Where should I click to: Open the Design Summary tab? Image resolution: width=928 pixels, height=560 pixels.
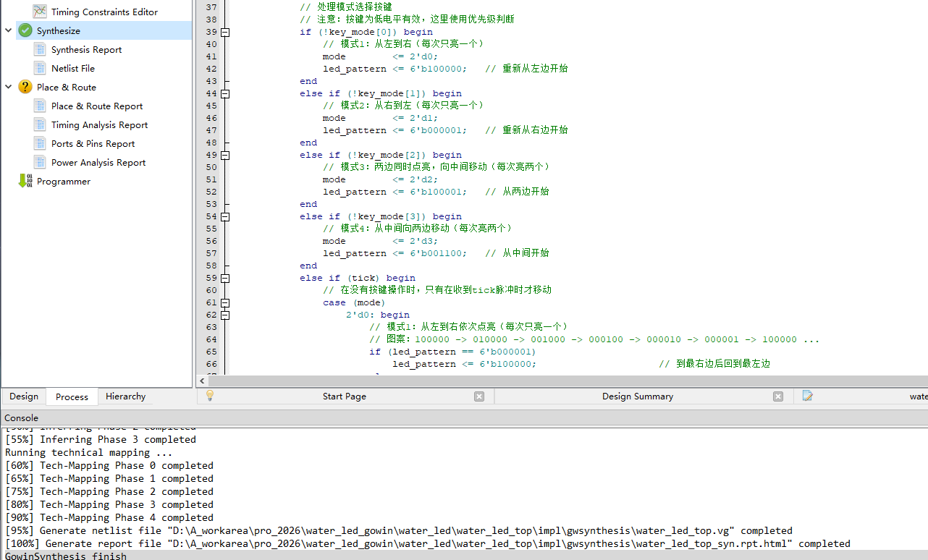[x=638, y=396]
